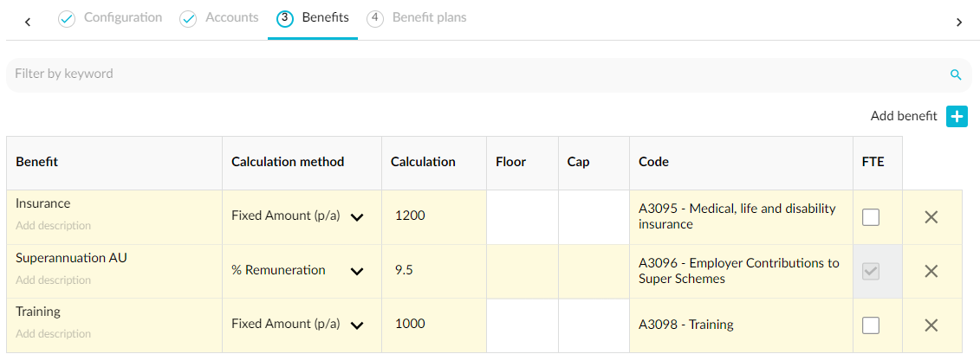The width and height of the screenshot is (980, 354).
Task: Remove the Superannuation AU benefit row
Action: (931, 271)
